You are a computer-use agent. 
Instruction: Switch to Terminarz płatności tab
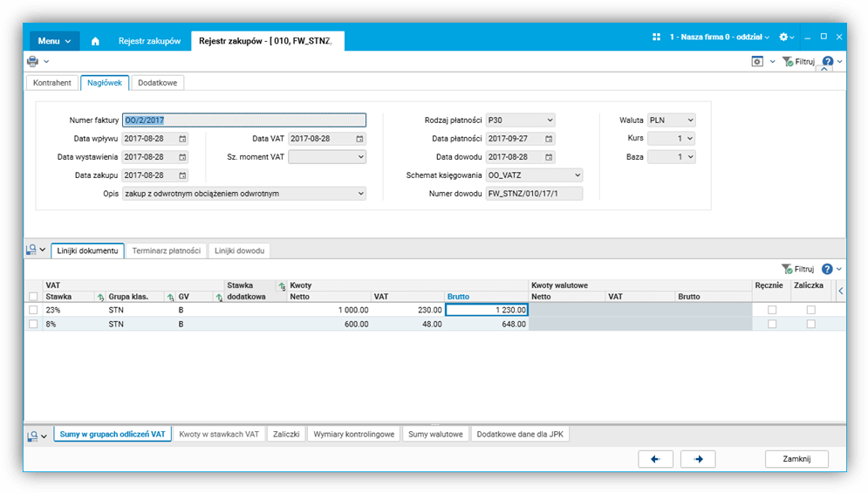166,250
